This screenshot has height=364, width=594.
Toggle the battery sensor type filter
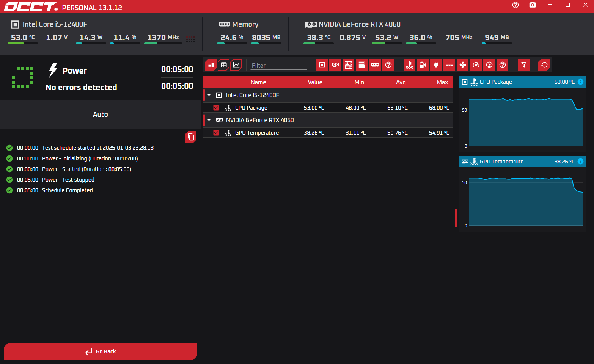(x=423, y=65)
